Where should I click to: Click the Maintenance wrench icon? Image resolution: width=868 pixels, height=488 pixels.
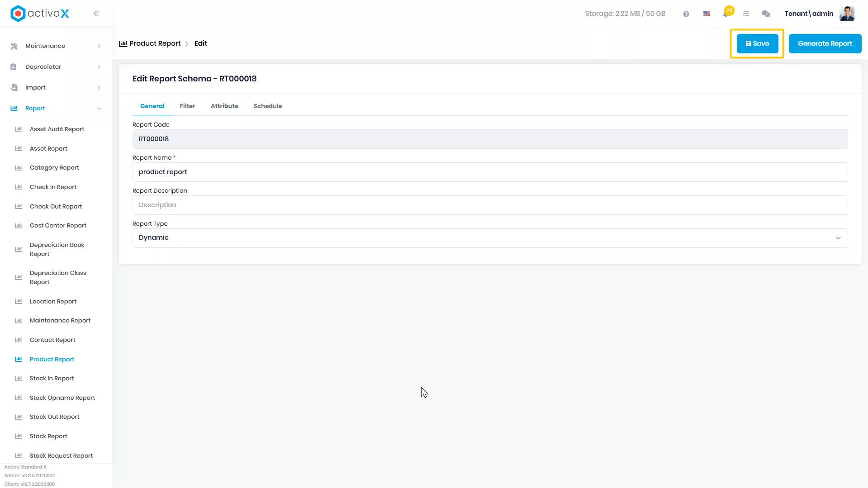(x=14, y=46)
